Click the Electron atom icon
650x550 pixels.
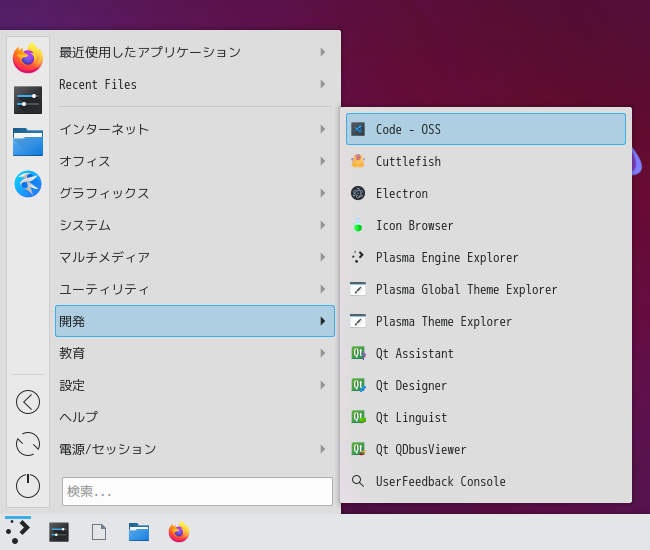pos(358,193)
